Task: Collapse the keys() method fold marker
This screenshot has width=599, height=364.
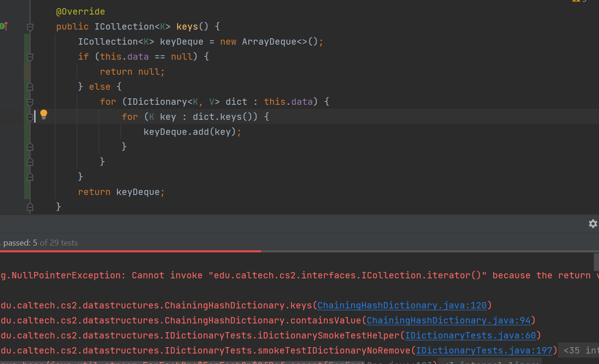Action: pos(30,27)
